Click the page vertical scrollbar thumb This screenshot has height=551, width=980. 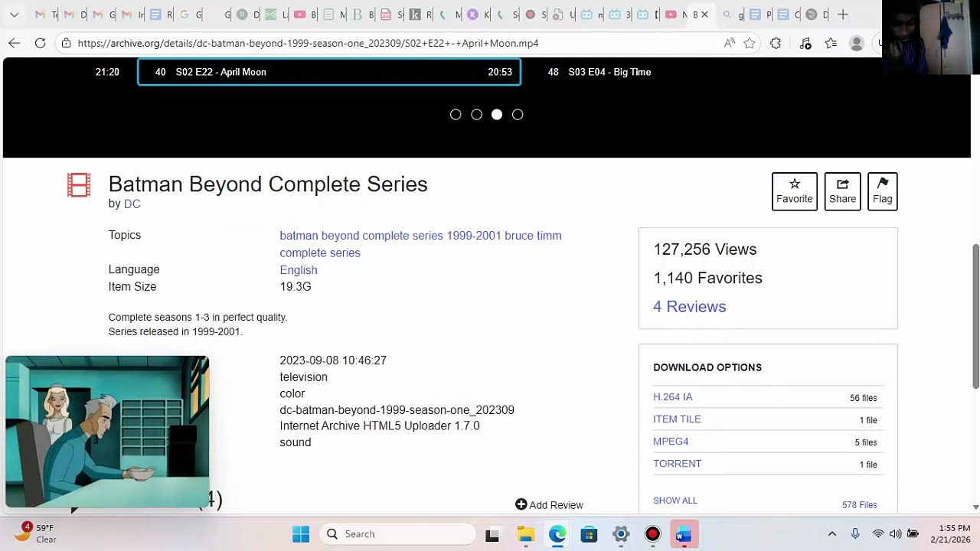(975, 317)
